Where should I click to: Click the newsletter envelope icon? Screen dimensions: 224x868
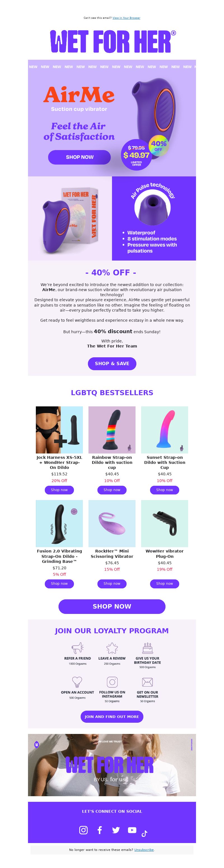point(147,682)
